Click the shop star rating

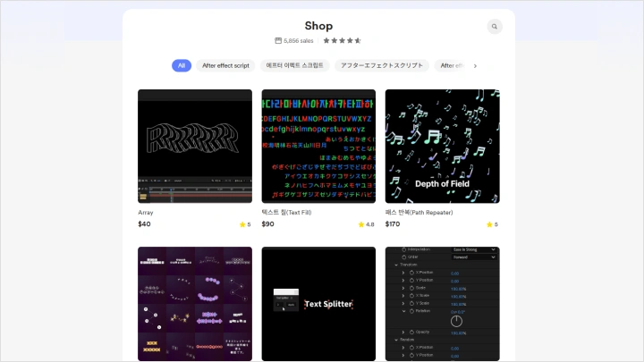click(x=342, y=40)
